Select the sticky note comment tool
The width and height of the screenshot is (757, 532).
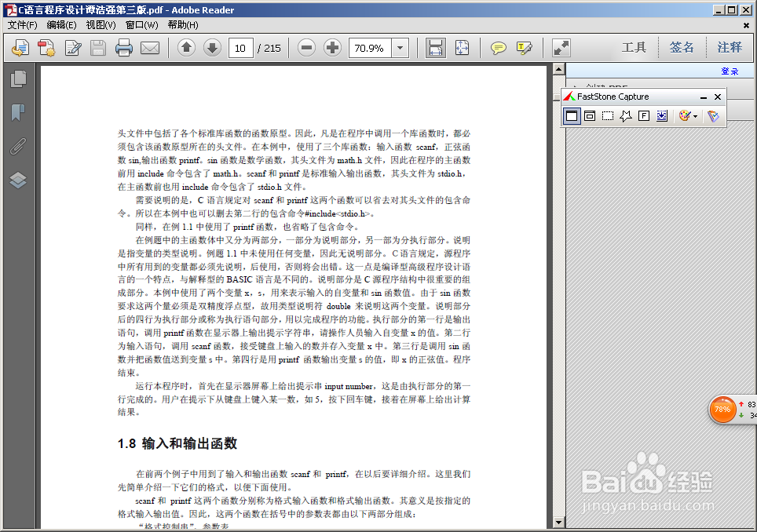tap(498, 48)
